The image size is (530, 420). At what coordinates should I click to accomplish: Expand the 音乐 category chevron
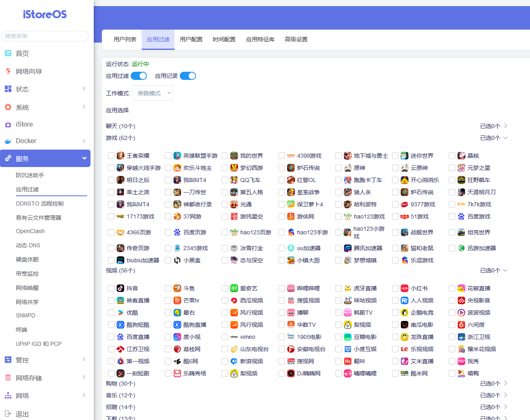tap(505, 395)
